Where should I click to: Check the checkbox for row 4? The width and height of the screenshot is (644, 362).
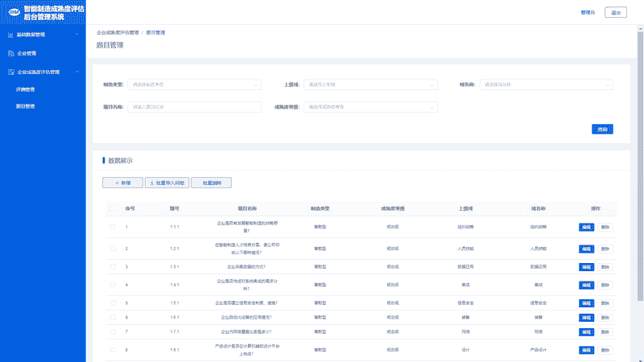[x=113, y=285]
